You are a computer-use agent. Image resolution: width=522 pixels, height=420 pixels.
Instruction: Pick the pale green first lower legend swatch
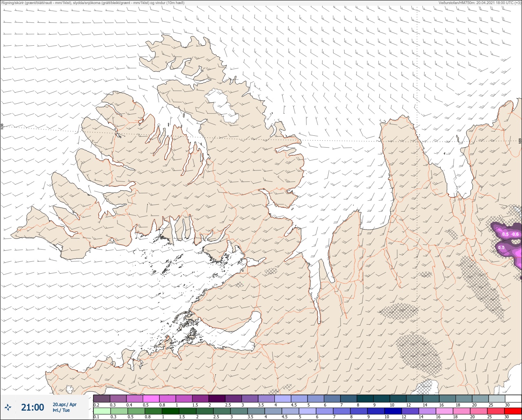coord(102,411)
